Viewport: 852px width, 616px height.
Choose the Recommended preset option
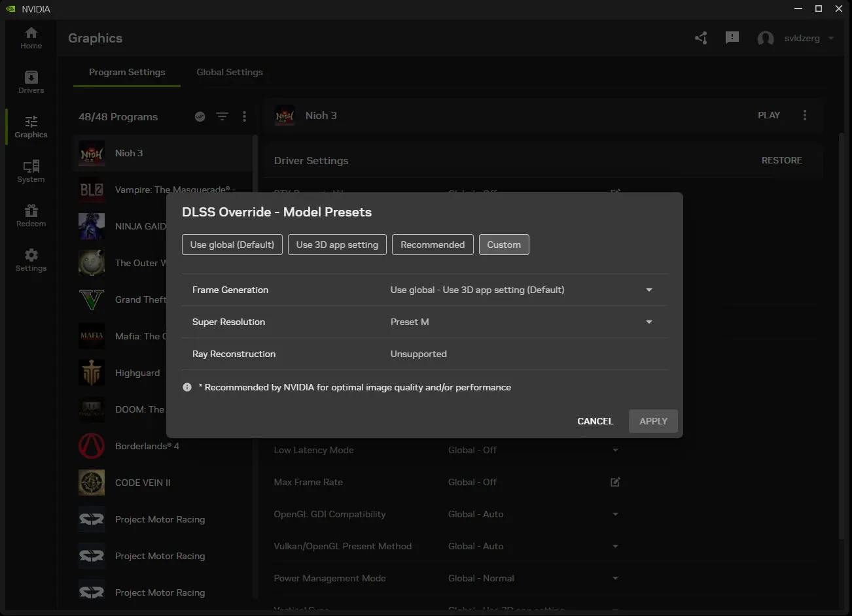pyautogui.click(x=433, y=245)
